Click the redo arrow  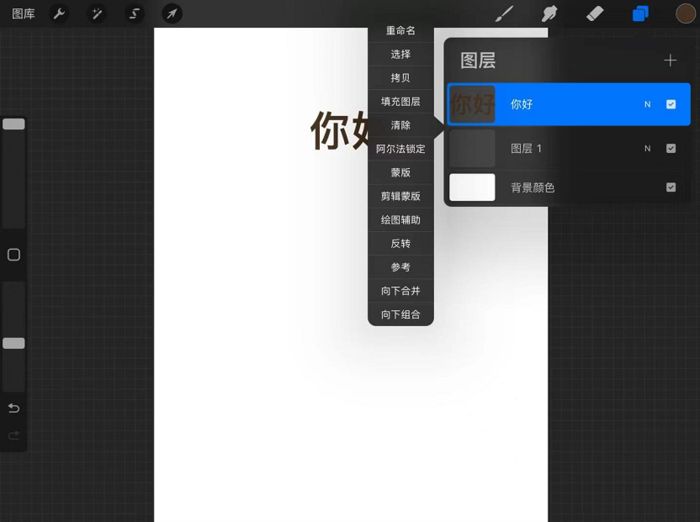14,435
